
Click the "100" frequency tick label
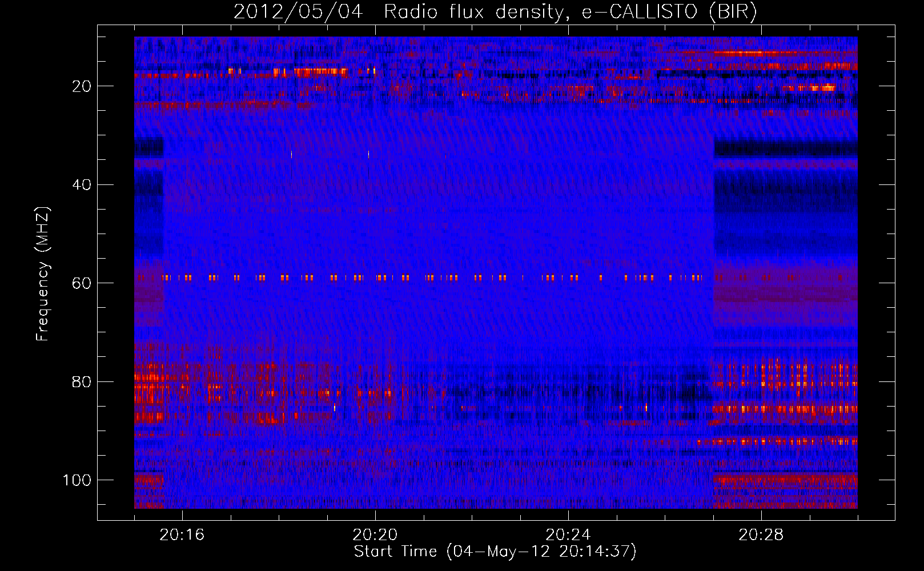(x=77, y=480)
